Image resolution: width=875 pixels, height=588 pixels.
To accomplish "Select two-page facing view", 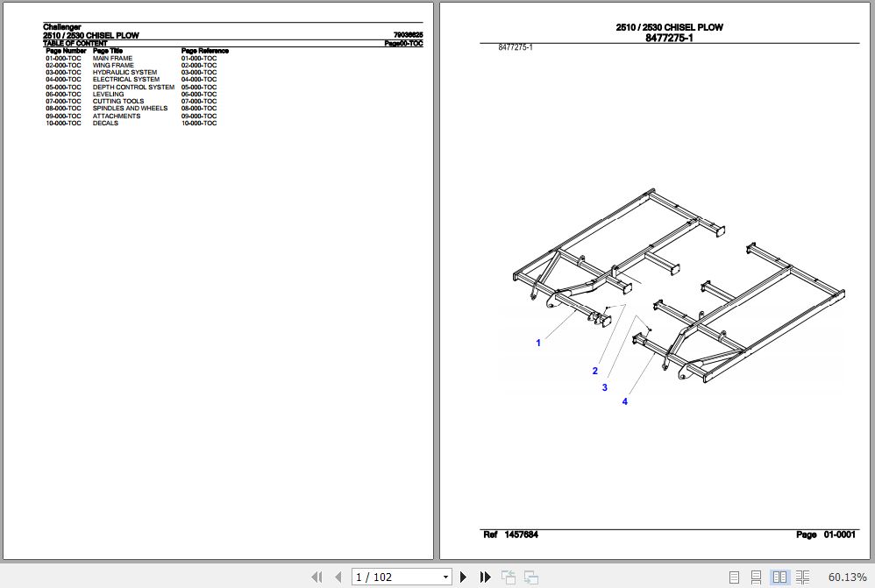I will pos(779,577).
